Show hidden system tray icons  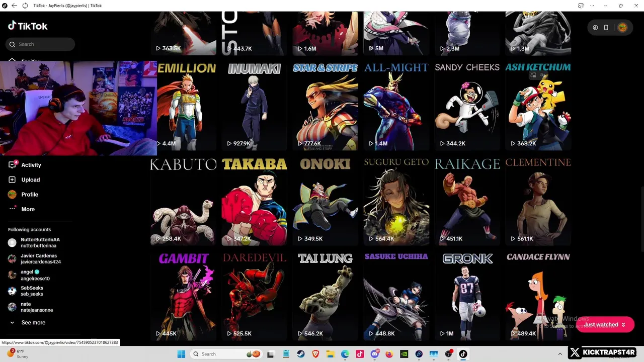[560, 354]
